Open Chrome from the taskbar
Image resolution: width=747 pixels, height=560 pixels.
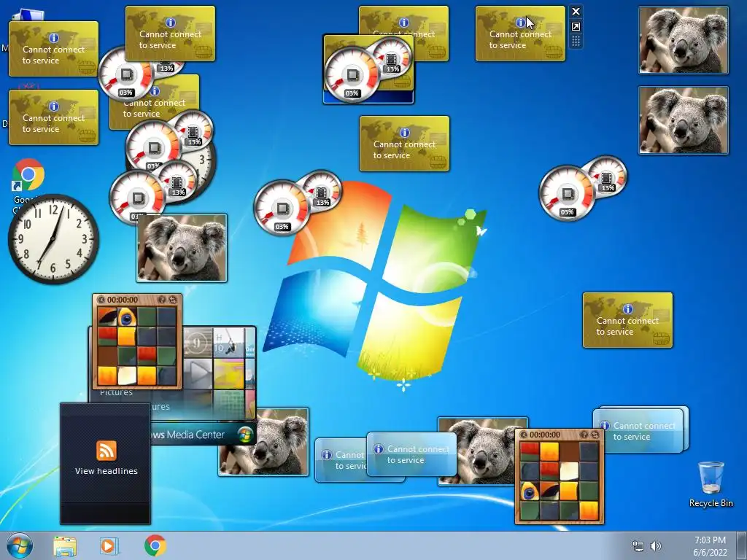click(155, 545)
